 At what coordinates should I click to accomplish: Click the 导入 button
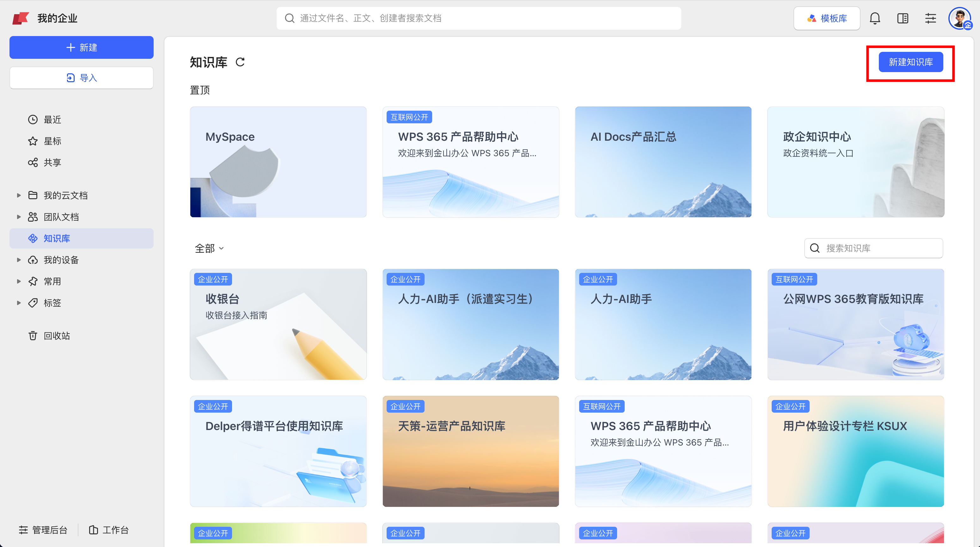[82, 78]
